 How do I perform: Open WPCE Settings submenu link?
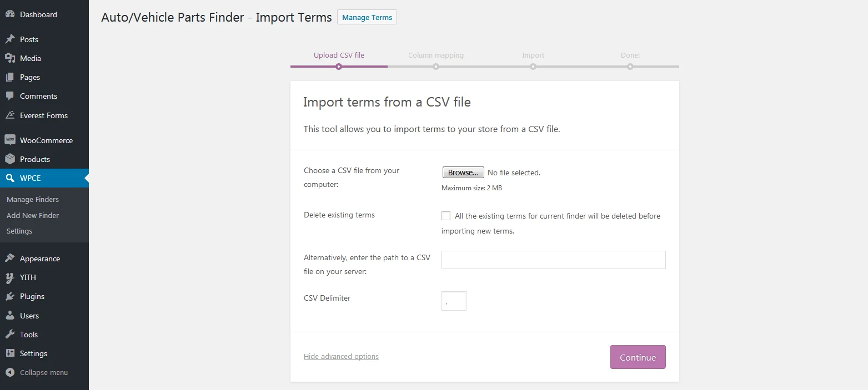pos(19,231)
